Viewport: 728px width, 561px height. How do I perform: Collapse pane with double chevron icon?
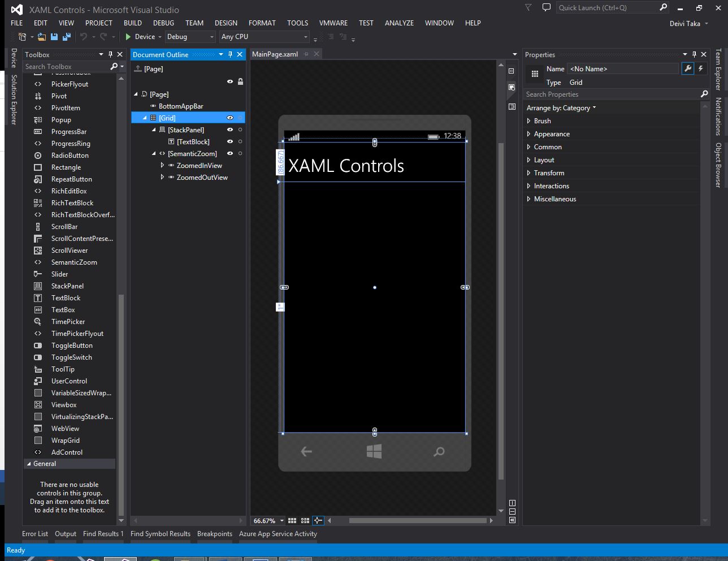512,520
